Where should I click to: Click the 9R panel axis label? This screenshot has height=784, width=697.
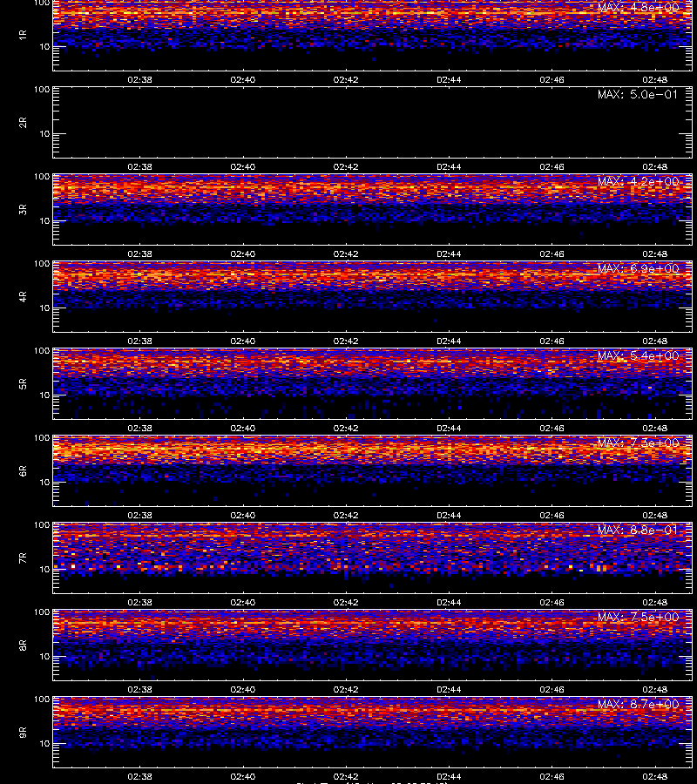click(x=23, y=733)
